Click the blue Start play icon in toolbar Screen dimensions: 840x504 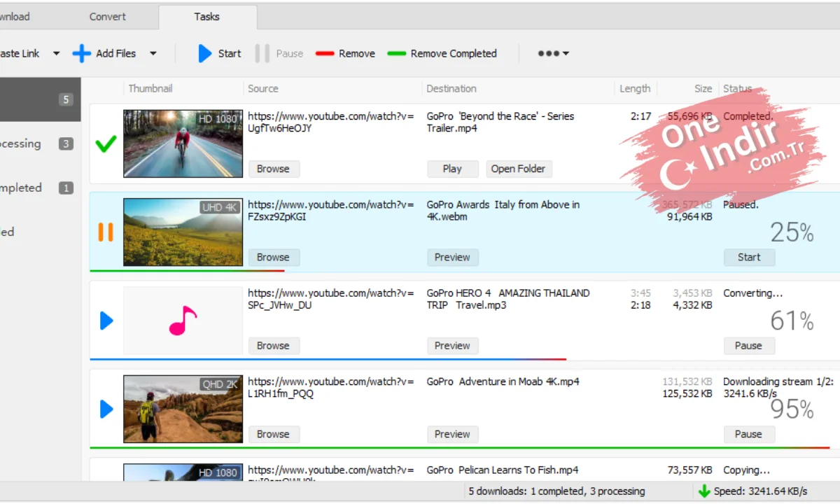[x=204, y=53]
